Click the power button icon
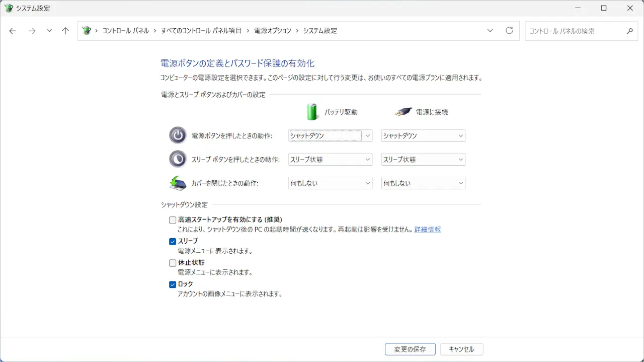Viewport: 644px width, 362px height. click(x=178, y=135)
